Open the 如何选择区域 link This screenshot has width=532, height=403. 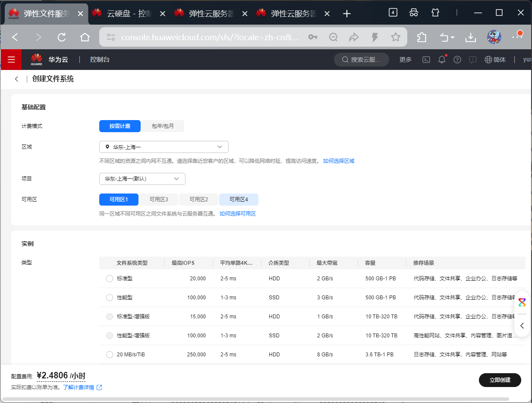339,161
